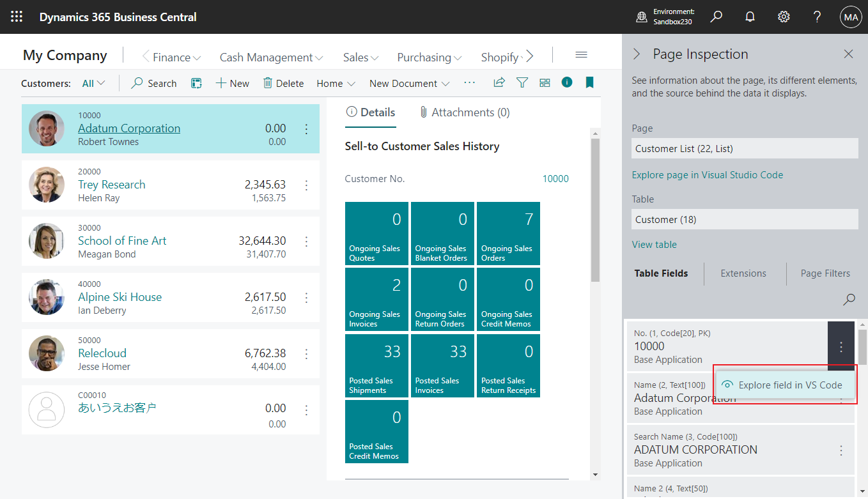Click the filter pane funnel icon
This screenshot has height=499, width=868.
pos(522,83)
